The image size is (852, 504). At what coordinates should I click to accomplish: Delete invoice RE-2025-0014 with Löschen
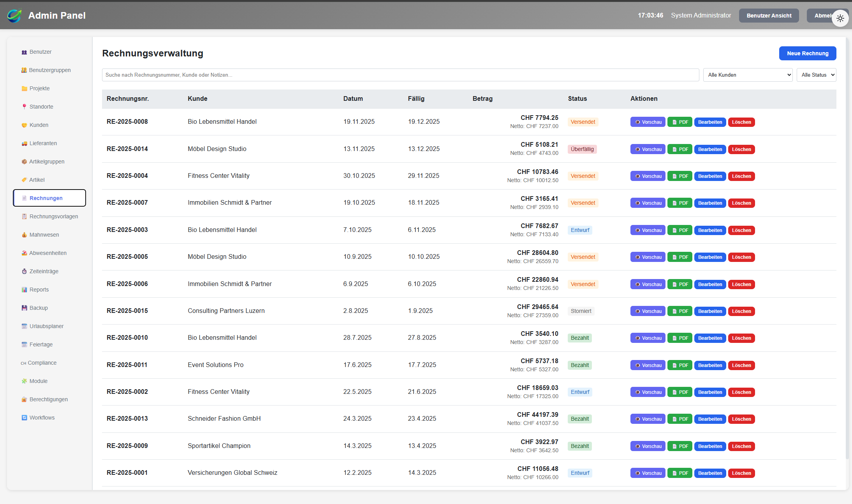point(741,149)
